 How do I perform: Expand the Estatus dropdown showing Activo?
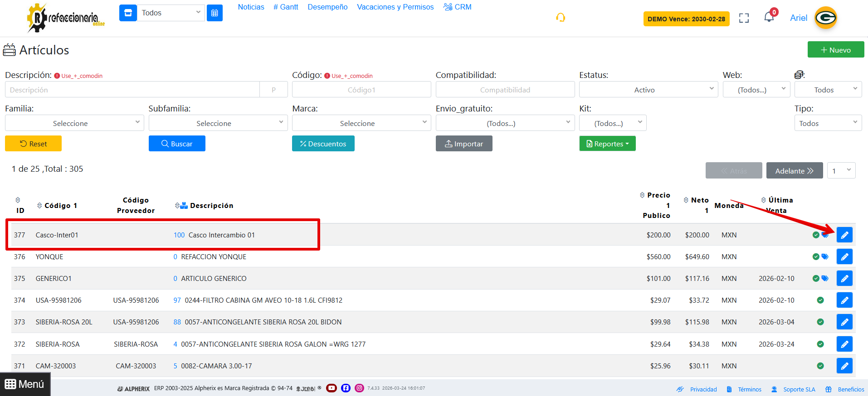coord(648,90)
